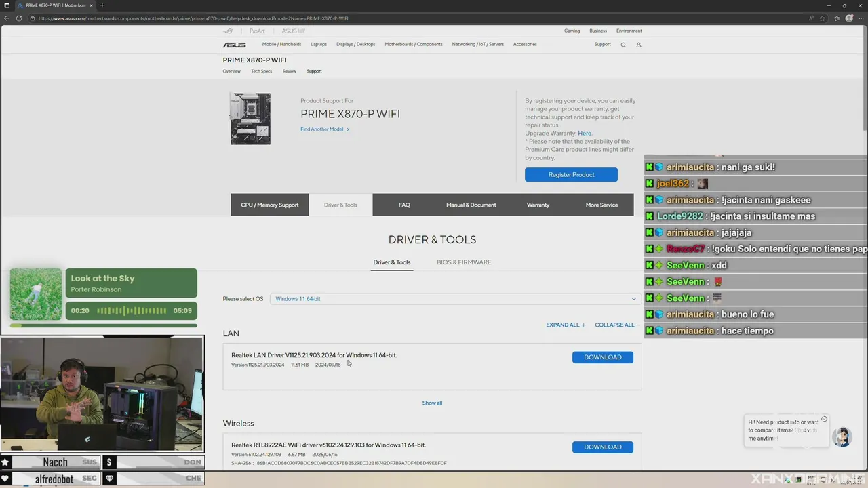The width and height of the screenshot is (868, 488).
Task: Click the 11.61 MB file size text
Action: pos(300,365)
